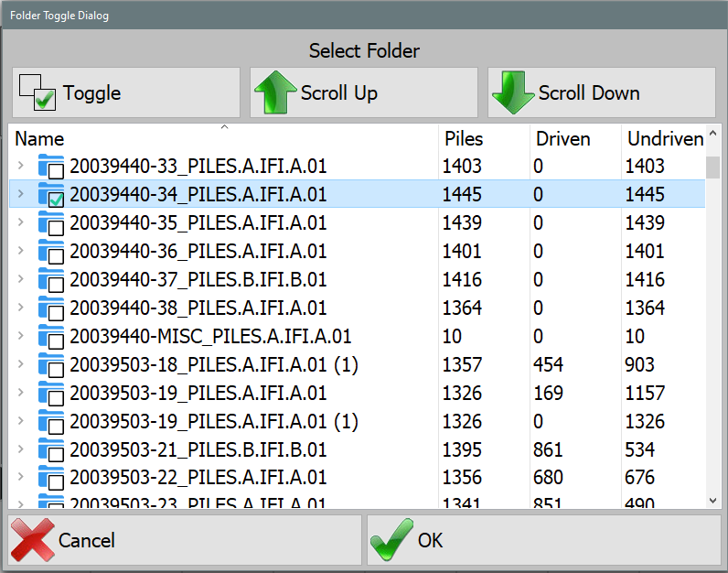This screenshot has width=728, height=573.
Task: Click the folder icon of 20039503-19_PILES.A.IFI.A.01
Action: click(x=51, y=394)
